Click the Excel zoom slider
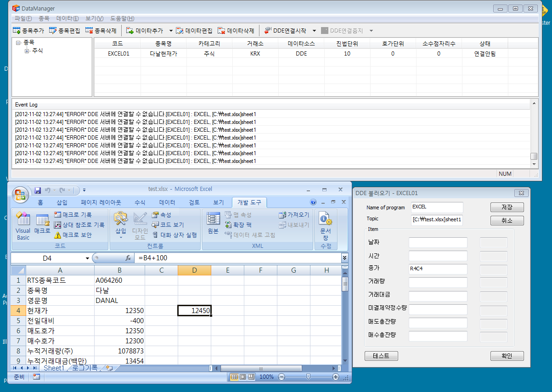552x392 pixels. point(308,377)
